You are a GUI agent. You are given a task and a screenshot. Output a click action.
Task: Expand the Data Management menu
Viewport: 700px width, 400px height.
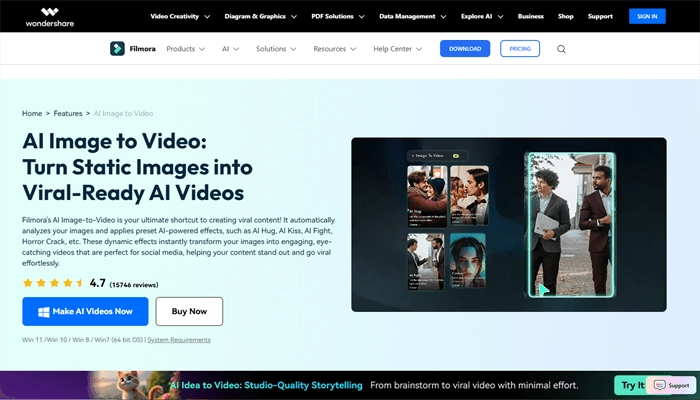click(412, 17)
